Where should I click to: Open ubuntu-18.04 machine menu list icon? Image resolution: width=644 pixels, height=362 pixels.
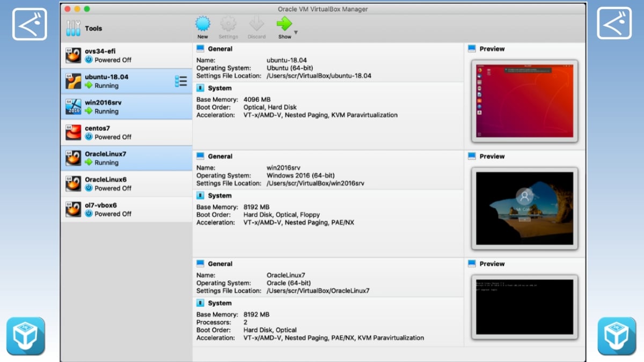click(181, 82)
